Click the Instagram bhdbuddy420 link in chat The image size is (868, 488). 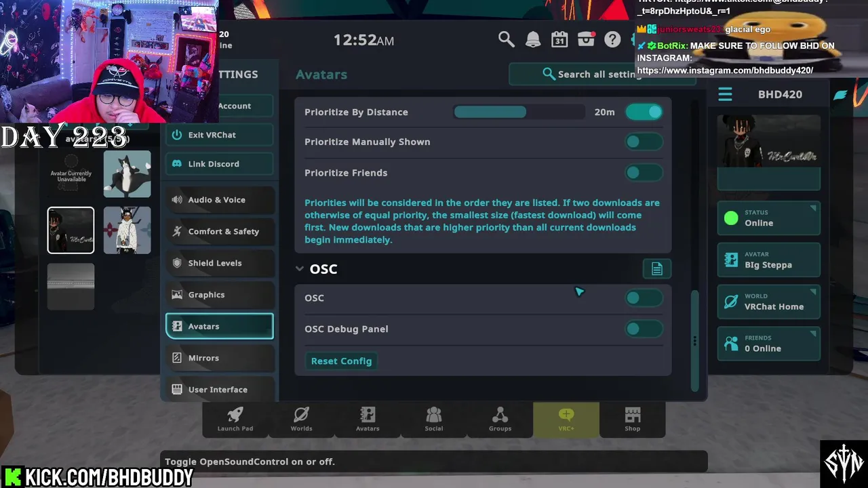(x=725, y=70)
